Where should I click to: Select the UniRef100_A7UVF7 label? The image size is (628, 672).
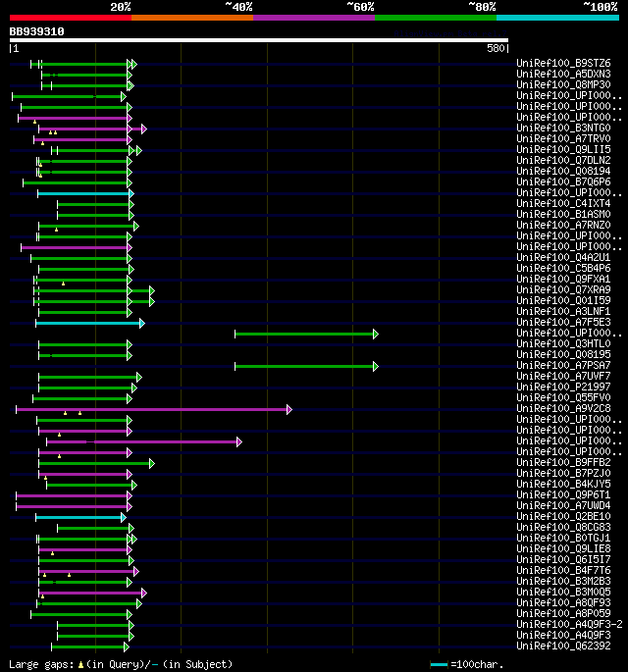[x=563, y=377]
